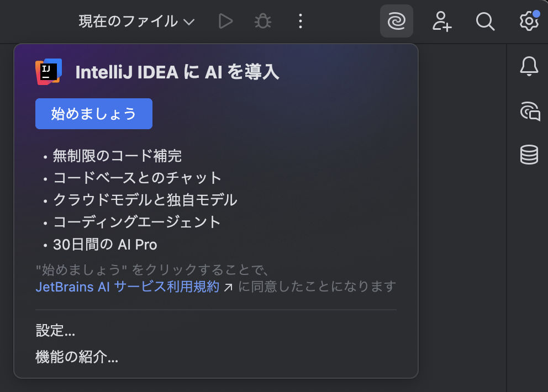This screenshot has height=392, width=548.
Task: Open the Database tool window icon
Action: [529, 155]
